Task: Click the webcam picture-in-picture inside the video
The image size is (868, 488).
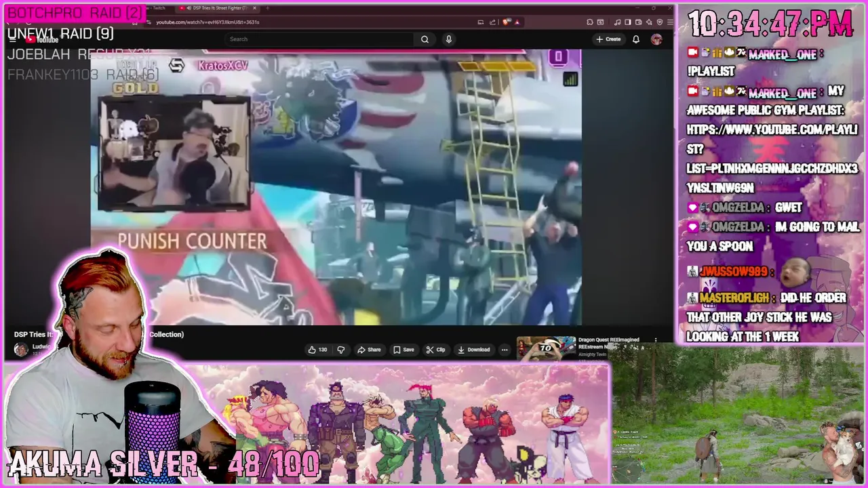Action: [x=174, y=153]
